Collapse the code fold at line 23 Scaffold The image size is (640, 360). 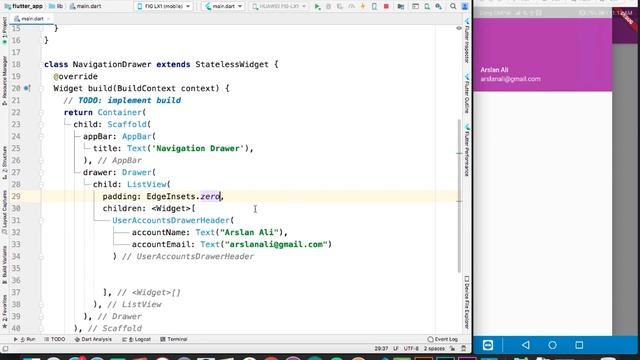pos(41,124)
